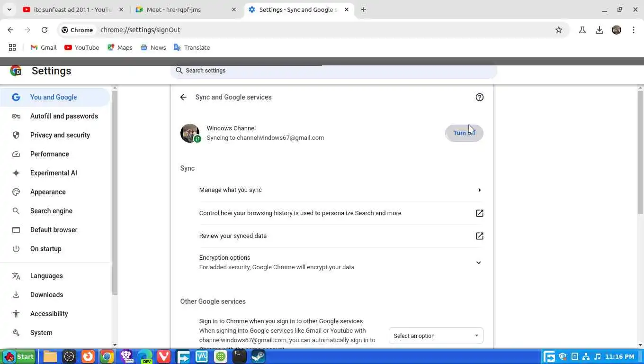Open the network tray icon
Screen dimensions: 644x364
tap(586, 356)
